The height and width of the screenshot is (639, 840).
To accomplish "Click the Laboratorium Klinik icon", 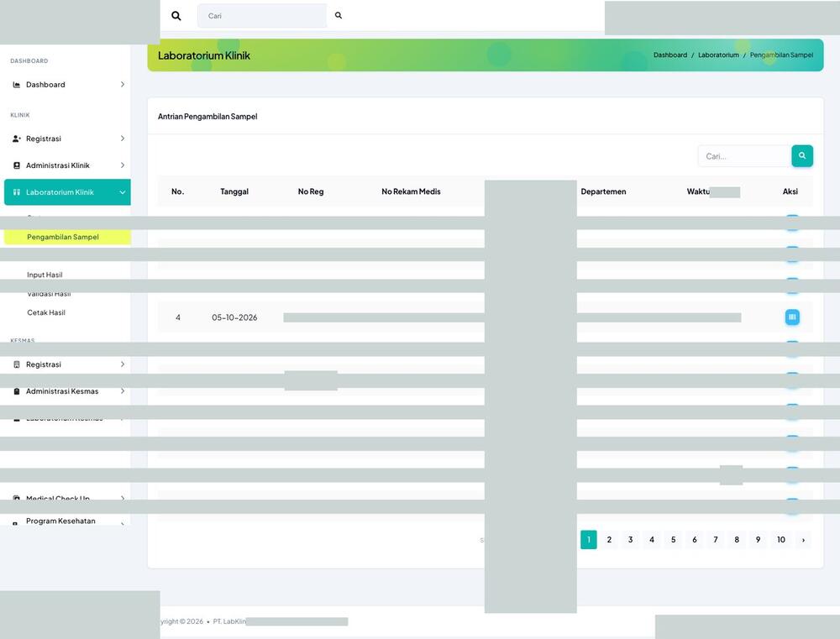I will [17, 192].
